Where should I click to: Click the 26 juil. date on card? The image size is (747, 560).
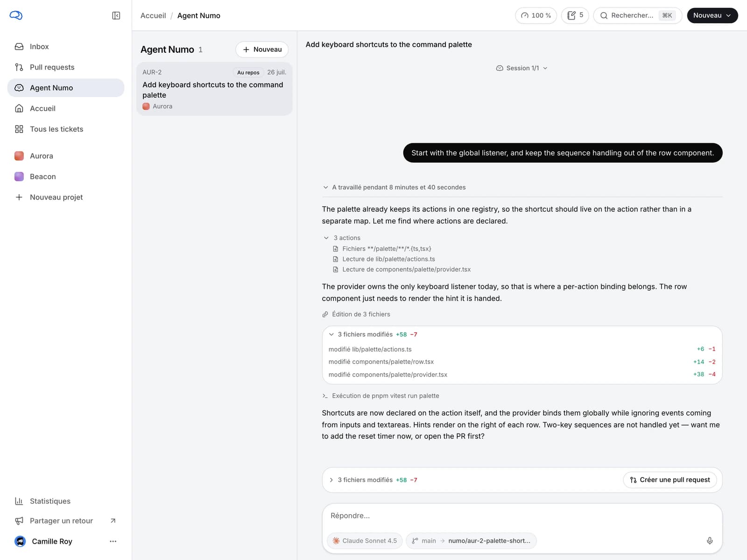(x=276, y=72)
